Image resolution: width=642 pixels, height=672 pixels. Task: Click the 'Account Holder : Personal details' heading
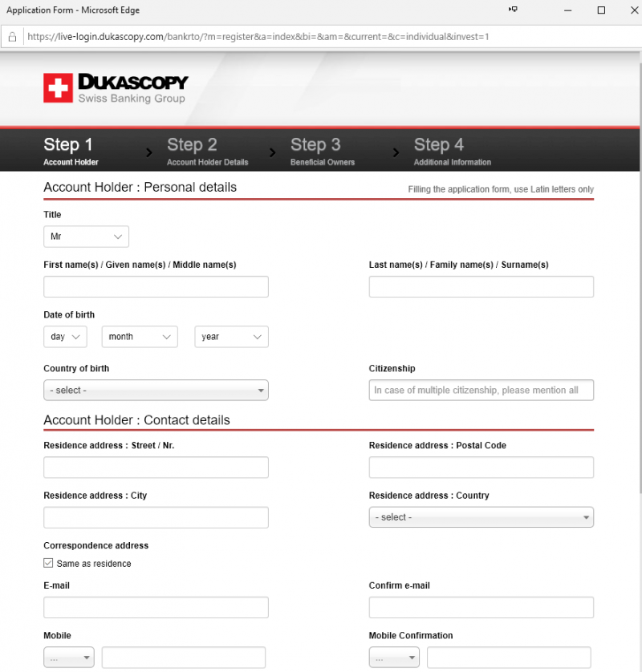[x=140, y=188]
